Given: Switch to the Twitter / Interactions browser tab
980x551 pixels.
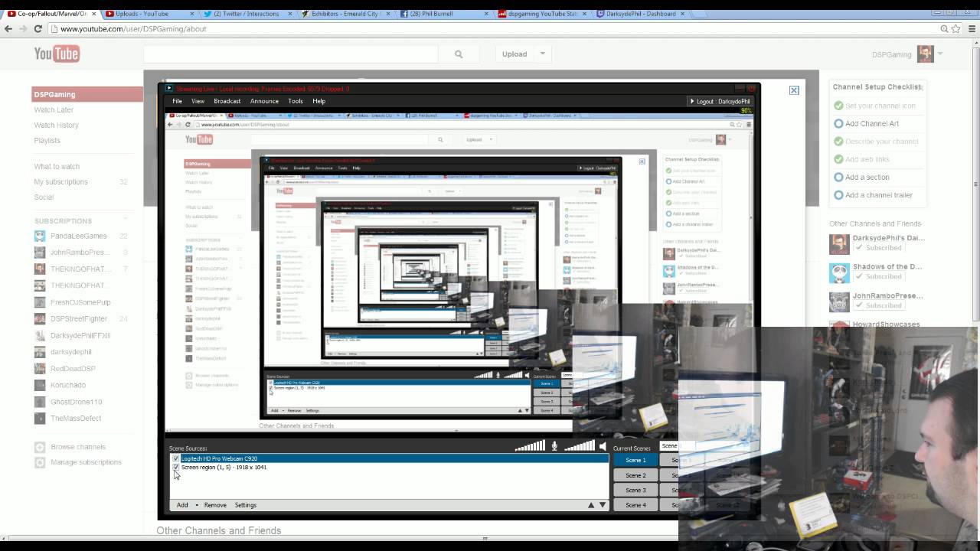Looking at the screenshot, I should pyautogui.click(x=245, y=14).
